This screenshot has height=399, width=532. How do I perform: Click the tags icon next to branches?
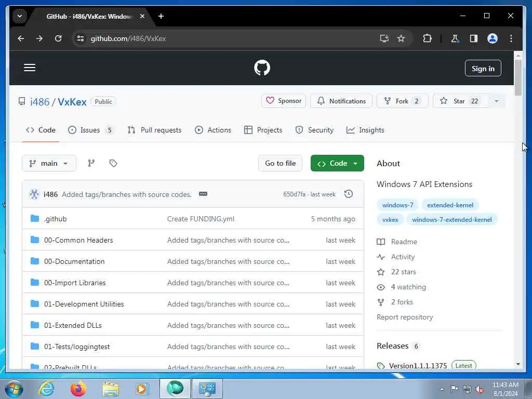pyautogui.click(x=113, y=163)
